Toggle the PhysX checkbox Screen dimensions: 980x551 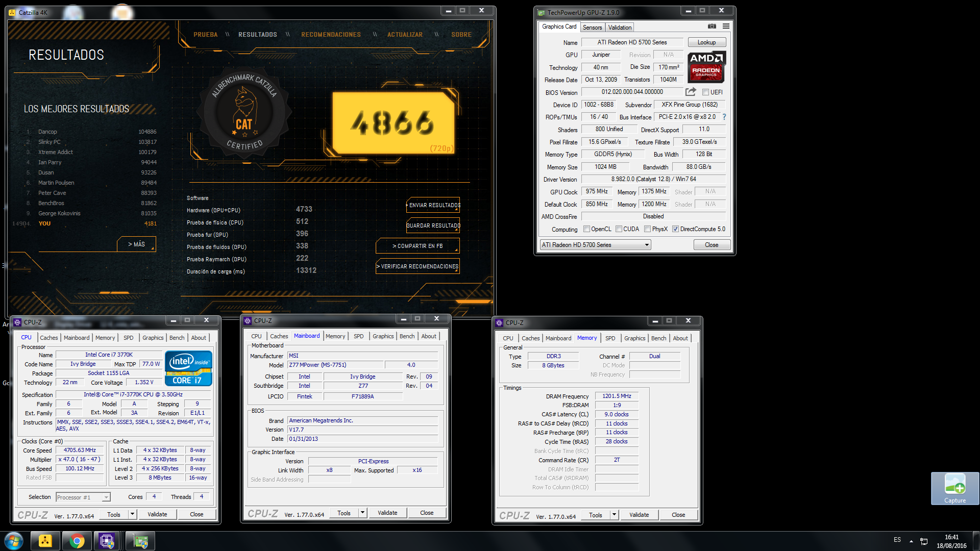647,229
